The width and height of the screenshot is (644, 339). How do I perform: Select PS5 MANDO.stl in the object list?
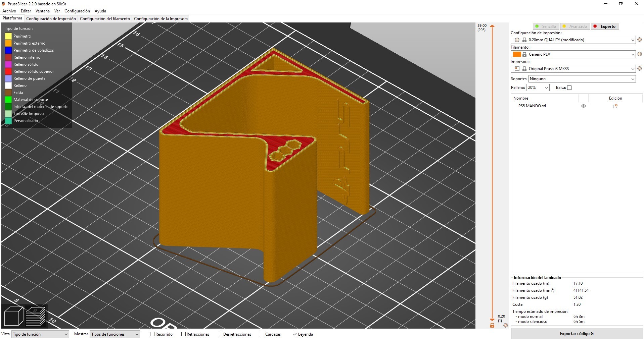click(532, 106)
